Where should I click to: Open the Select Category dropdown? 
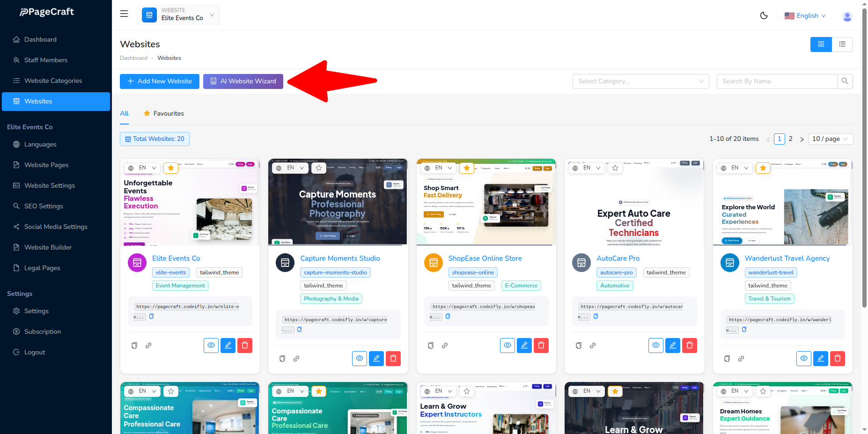coord(640,81)
